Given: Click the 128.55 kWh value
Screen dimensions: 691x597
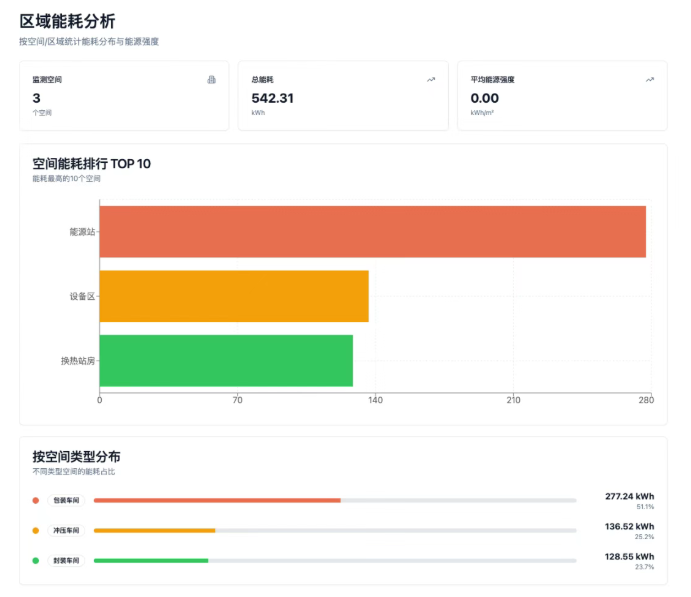Looking at the screenshot, I should [629, 556].
